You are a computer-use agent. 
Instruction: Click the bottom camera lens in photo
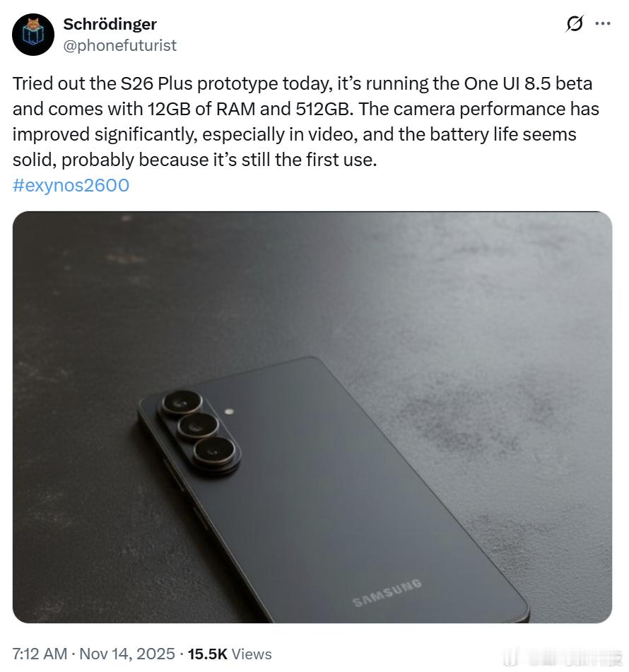(213, 451)
